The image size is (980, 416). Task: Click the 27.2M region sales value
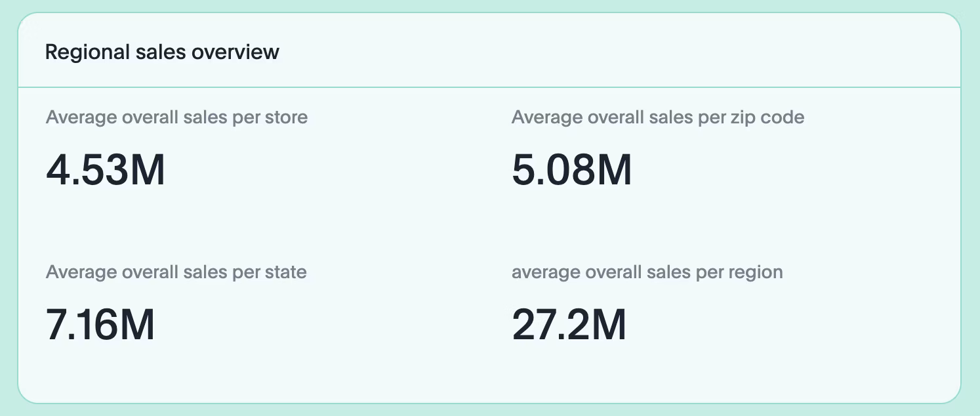569,324
